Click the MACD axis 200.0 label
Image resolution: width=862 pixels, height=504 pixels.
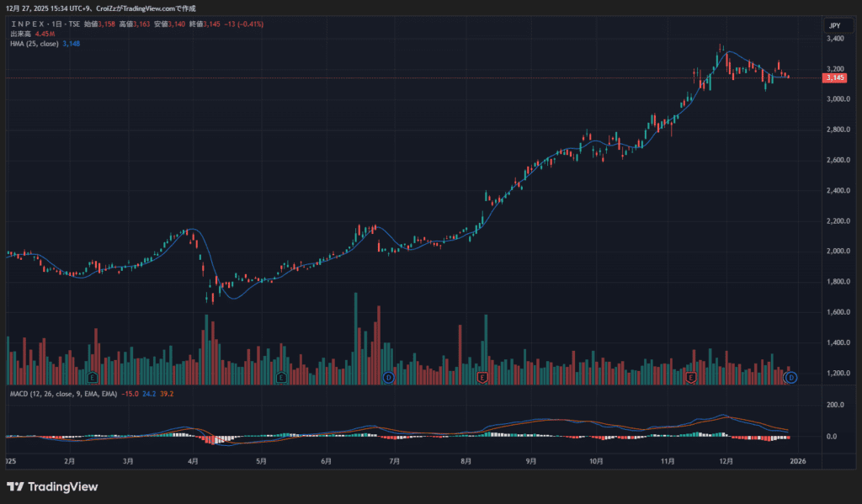835,405
